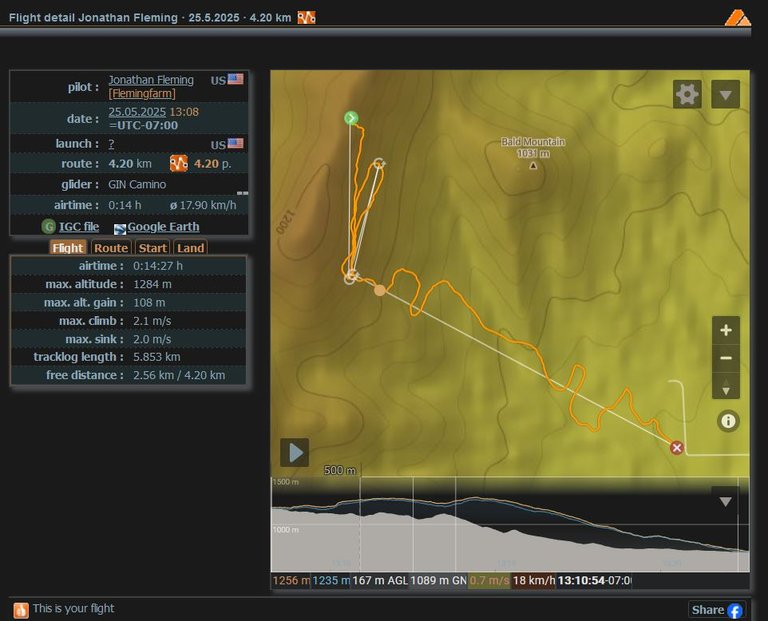The height and width of the screenshot is (621, 768).
Task: Open the dropdown below the zoom buttons
Action: coord(726,388)
